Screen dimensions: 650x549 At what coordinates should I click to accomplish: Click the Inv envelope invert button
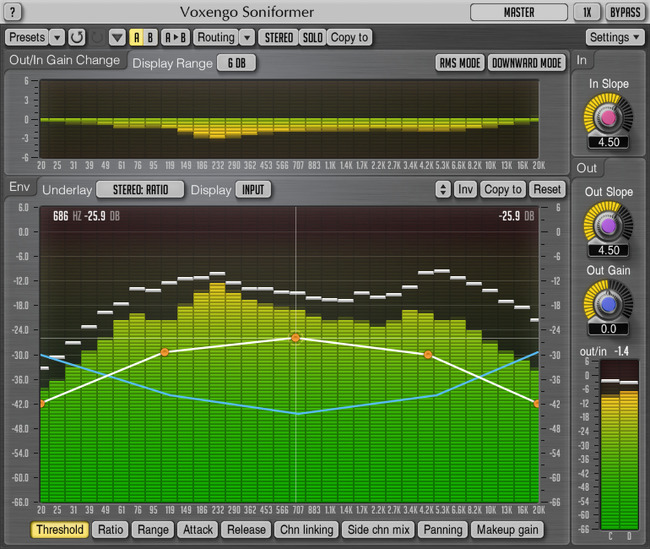point(466,189)
